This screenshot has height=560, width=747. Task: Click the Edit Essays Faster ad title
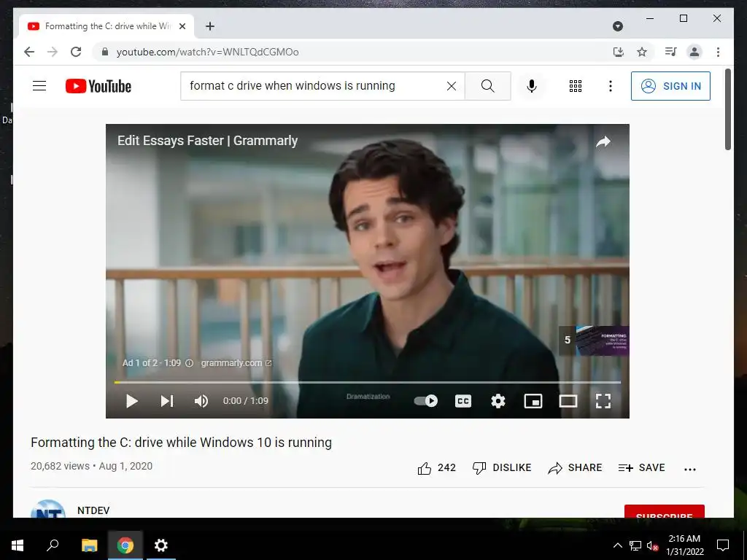pos(207,141)
